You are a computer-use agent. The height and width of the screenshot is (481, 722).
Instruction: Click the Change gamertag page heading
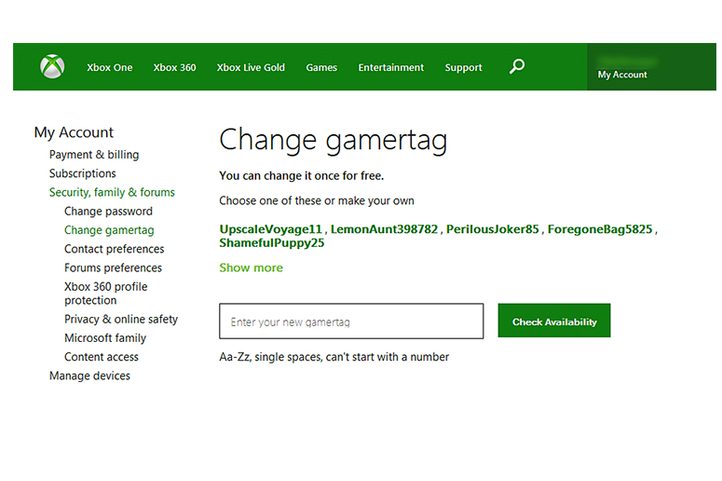pos(333,140)
